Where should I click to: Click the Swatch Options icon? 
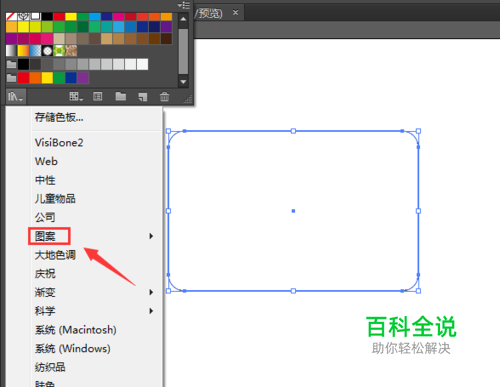click(97, 97)
